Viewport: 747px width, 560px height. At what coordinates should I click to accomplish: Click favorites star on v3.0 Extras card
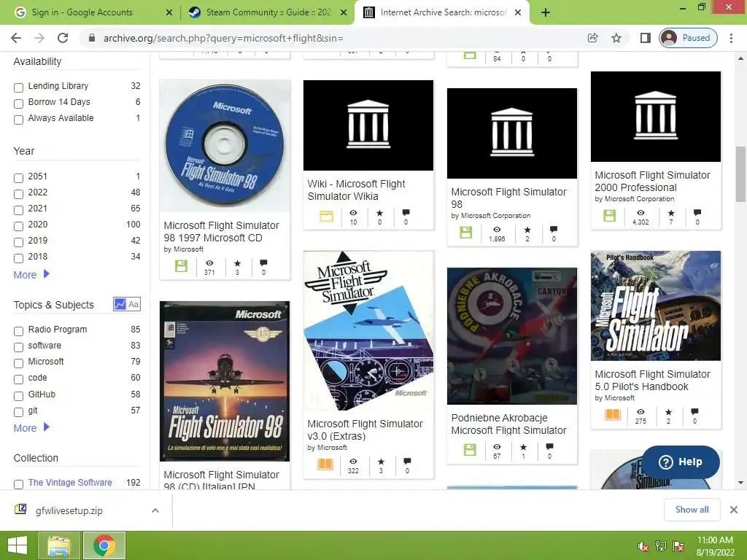point(381,462)
